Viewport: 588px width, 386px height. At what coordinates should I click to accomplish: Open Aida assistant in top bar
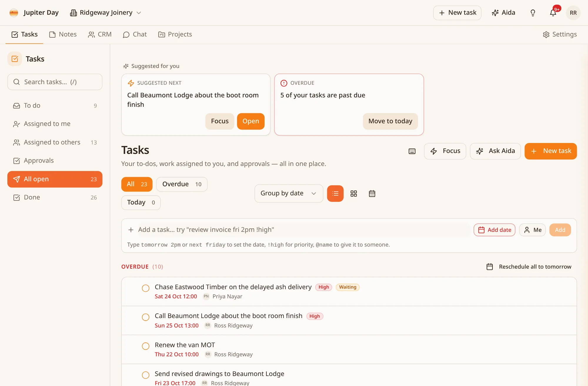(x=503, y=13)
